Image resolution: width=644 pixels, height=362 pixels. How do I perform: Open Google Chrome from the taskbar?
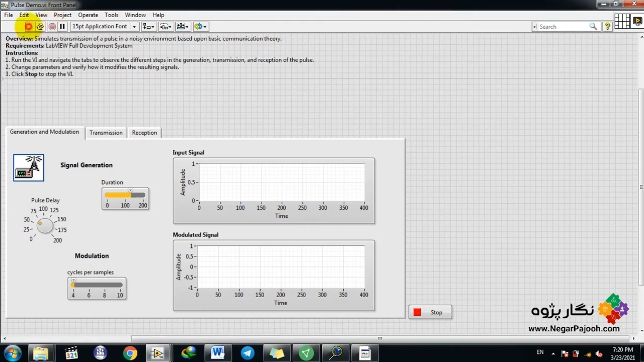(130, 353)
